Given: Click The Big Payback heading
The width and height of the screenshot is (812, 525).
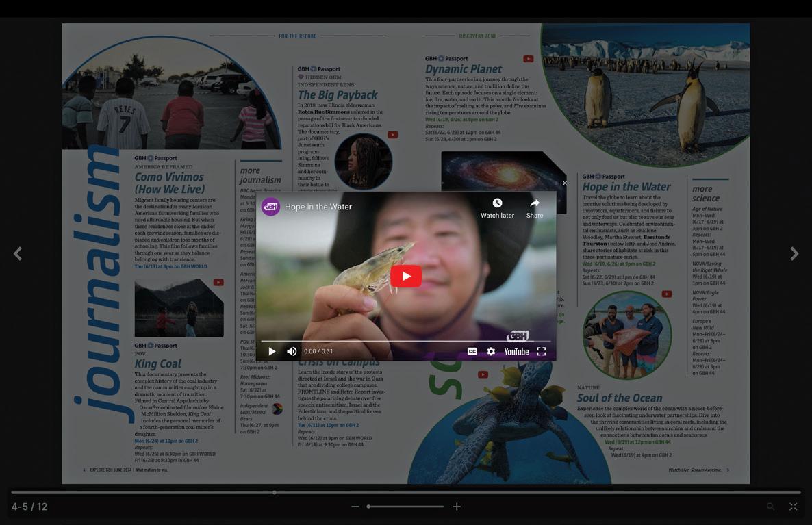Looking at the screenshot, I should pyautogui.click(x=338, y=94).
